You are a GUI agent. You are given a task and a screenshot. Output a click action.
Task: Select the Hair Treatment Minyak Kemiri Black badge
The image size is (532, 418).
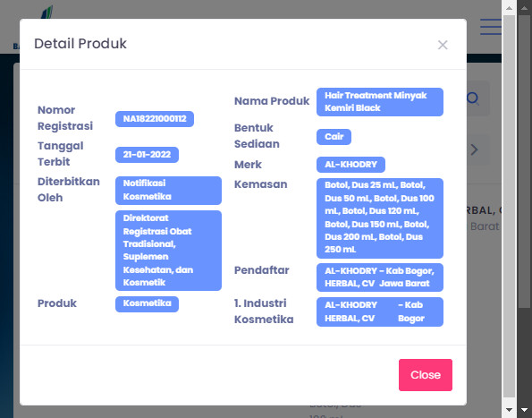[380, 102]
